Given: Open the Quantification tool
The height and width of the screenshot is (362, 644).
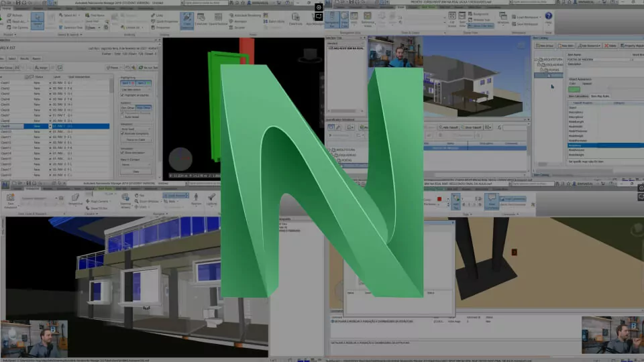Looking at the screenshot, I should click(x=218, y=19).
